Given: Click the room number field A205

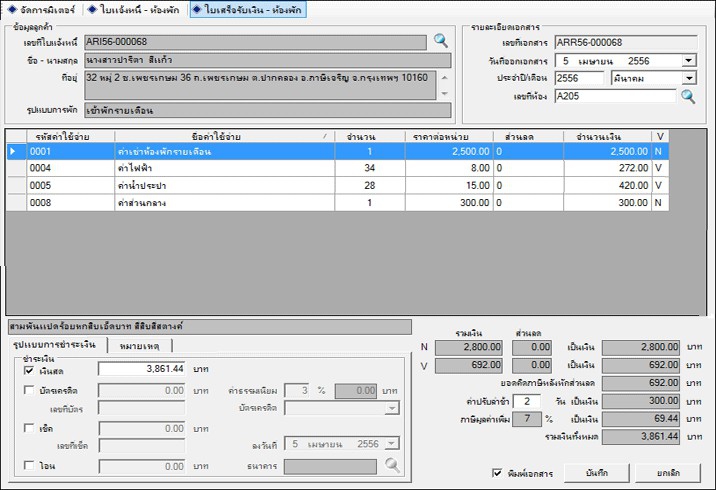Looking at the screenshot, I should [x=615, y=96].
